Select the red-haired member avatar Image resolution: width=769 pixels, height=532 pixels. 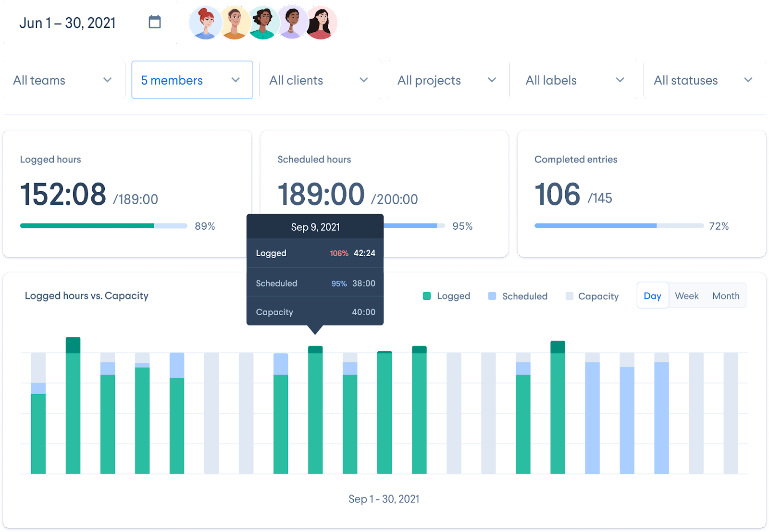coord(205,23)
